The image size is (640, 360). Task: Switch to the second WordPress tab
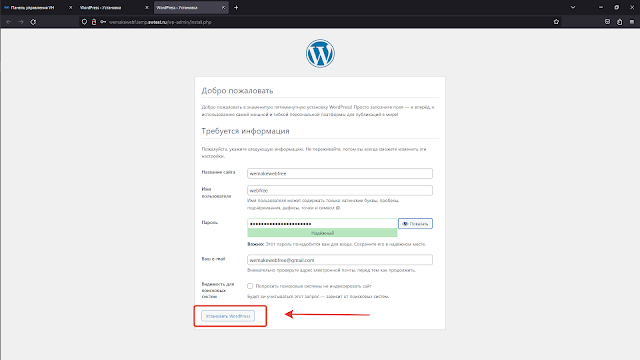tap(114, 7)
